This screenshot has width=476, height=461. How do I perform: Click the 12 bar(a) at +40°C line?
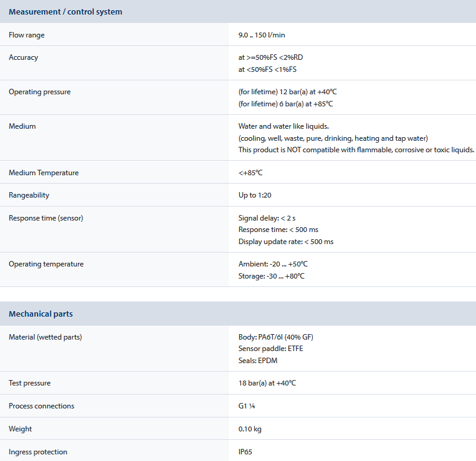(x=288, y=92)
